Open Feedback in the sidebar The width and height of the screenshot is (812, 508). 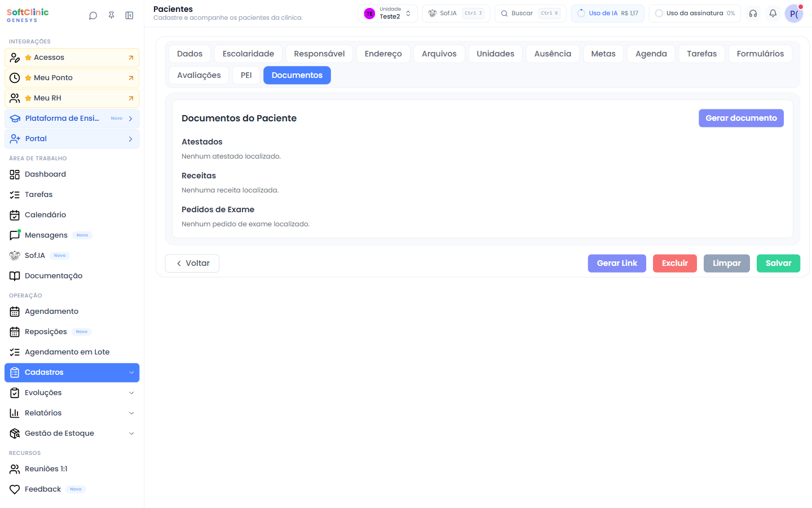(72, 489)
